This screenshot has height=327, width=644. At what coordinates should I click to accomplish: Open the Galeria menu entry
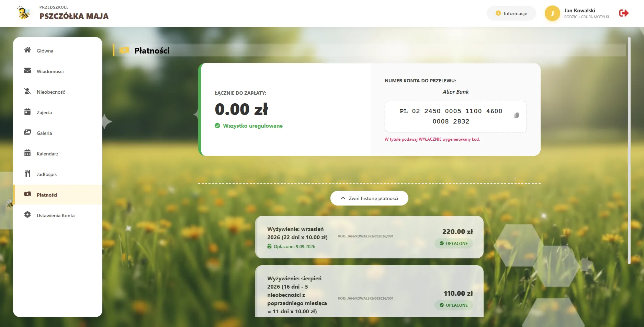(x=58, y=133)
